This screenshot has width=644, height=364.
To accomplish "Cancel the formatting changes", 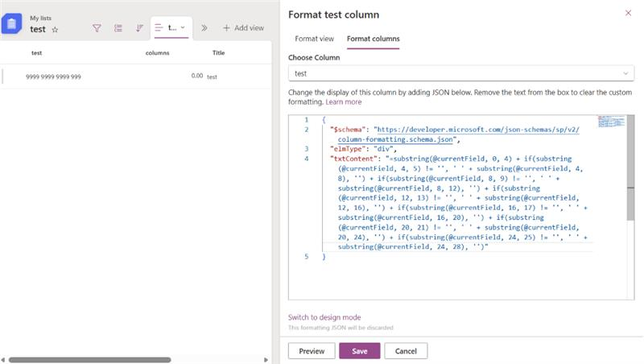I will click(x=406, y=351).
